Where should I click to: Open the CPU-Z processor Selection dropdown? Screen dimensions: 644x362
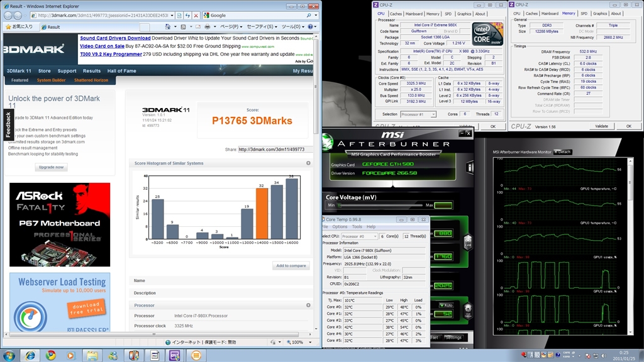pos(418,114)
